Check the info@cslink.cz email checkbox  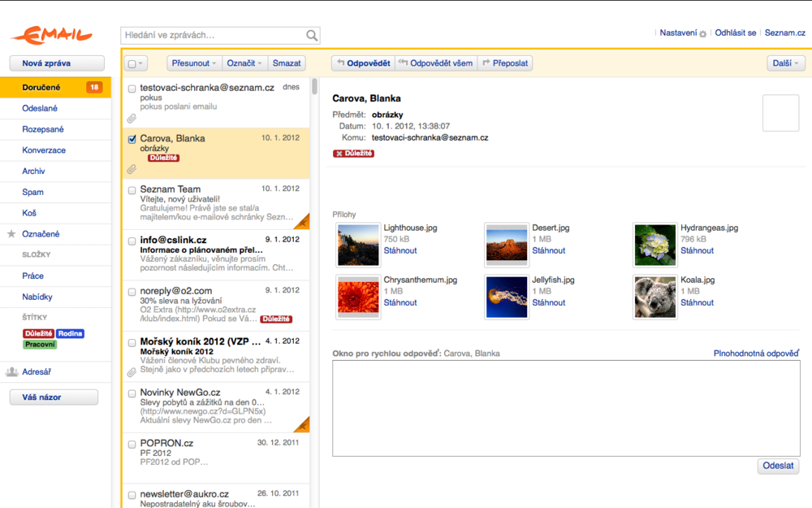pos(132,241)
